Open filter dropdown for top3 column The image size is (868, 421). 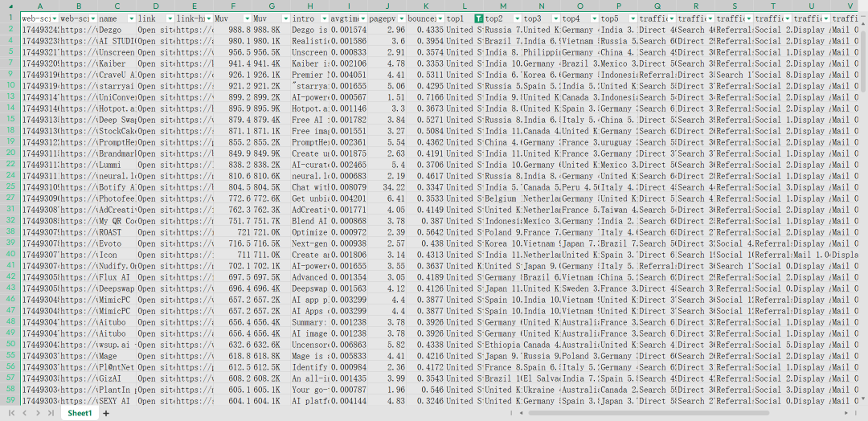pyautogui.click(x=556, y=18)
